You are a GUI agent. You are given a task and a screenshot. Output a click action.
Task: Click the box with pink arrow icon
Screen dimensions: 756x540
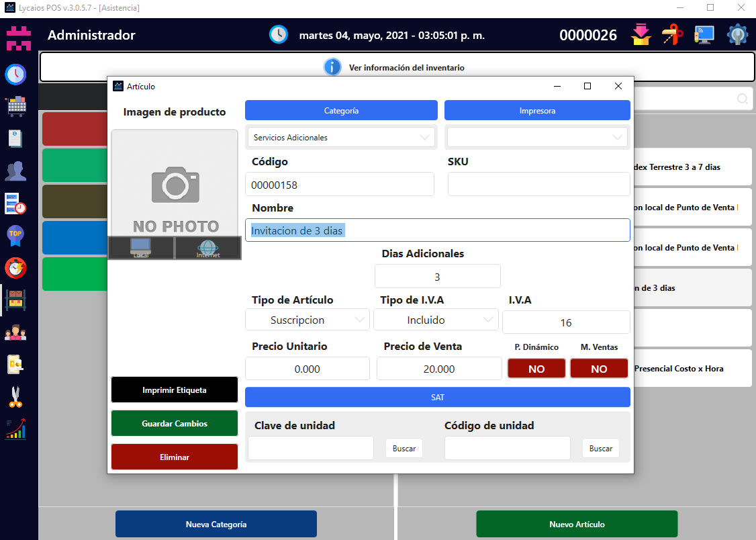point(641,35)
